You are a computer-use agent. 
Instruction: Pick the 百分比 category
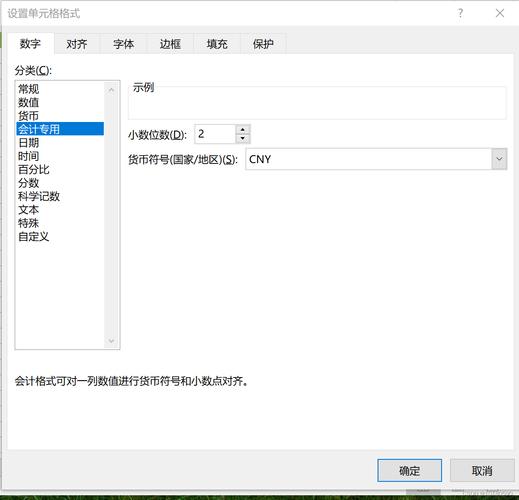click(x=60, y=169)
